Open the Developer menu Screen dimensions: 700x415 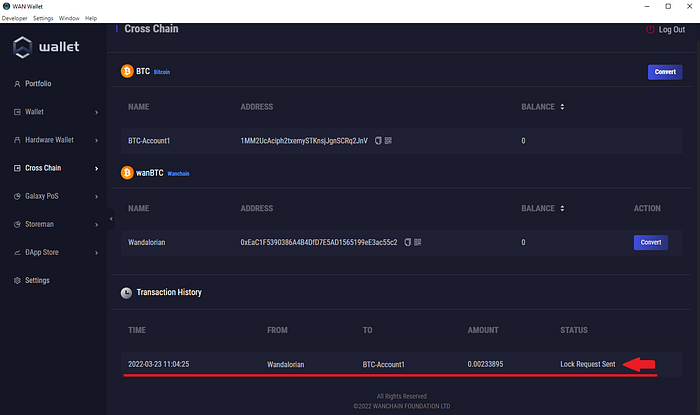click(14, 18)
